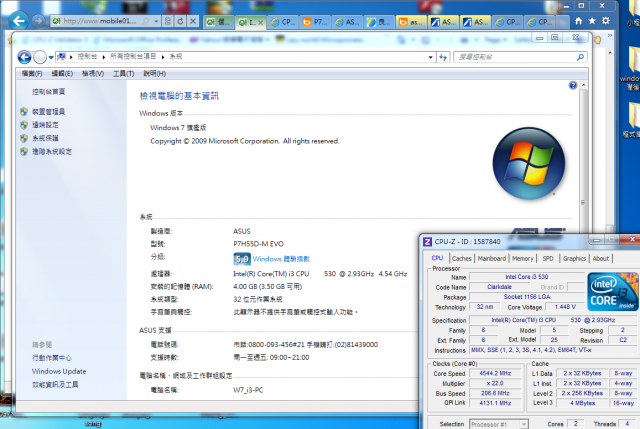Switch to first green-icon IE tab
Screen dimensions: 640x429
click(218, 22)
